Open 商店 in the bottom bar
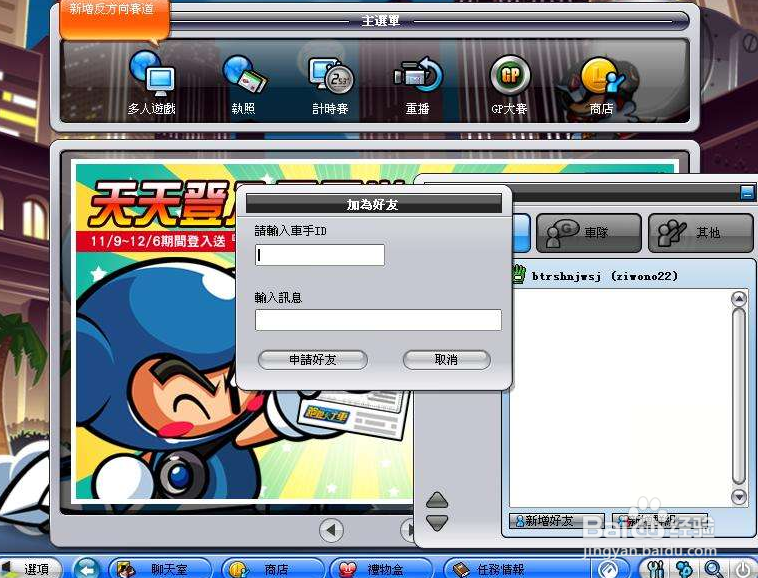This screenshot has height=578, width=758. coord(272,569)
